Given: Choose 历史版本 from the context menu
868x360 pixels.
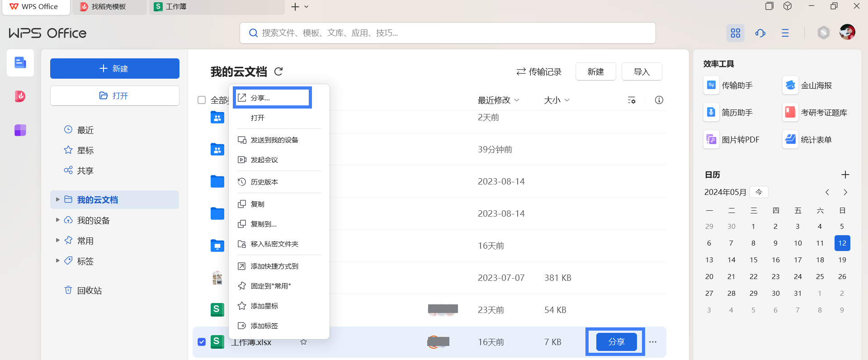Looking at the screenshot, I should 264,182.
